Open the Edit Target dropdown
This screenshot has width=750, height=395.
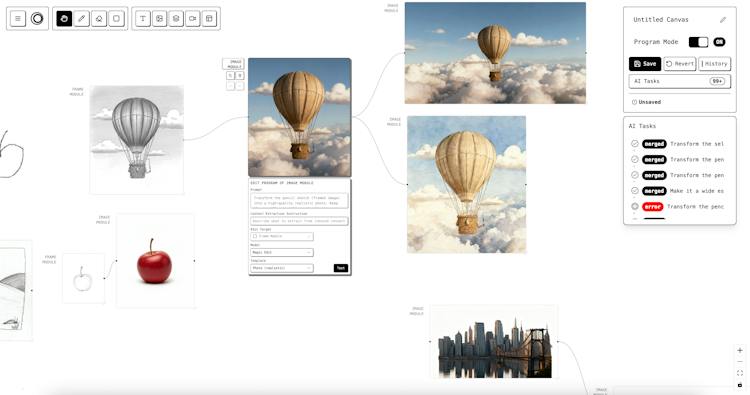[x=282, y=236]
